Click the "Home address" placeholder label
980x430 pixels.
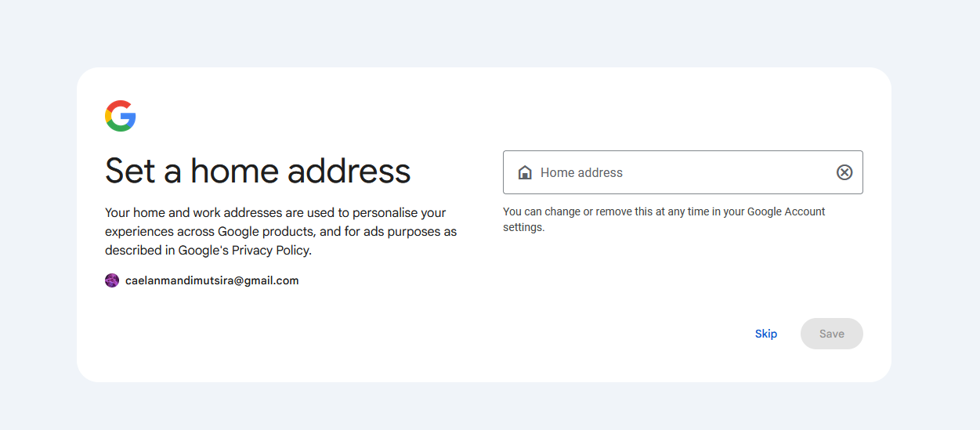pos(581,172)
